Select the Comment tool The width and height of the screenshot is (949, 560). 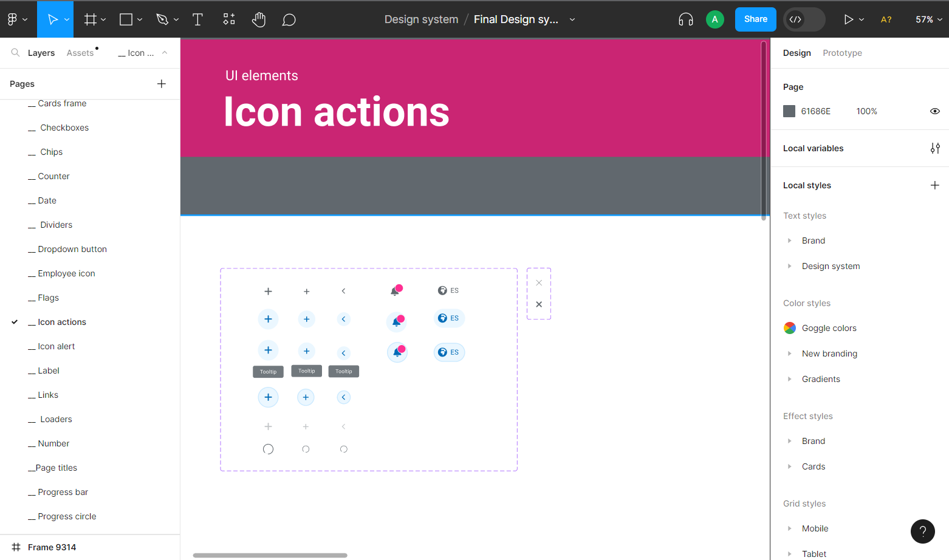click(x=289, y=20)
